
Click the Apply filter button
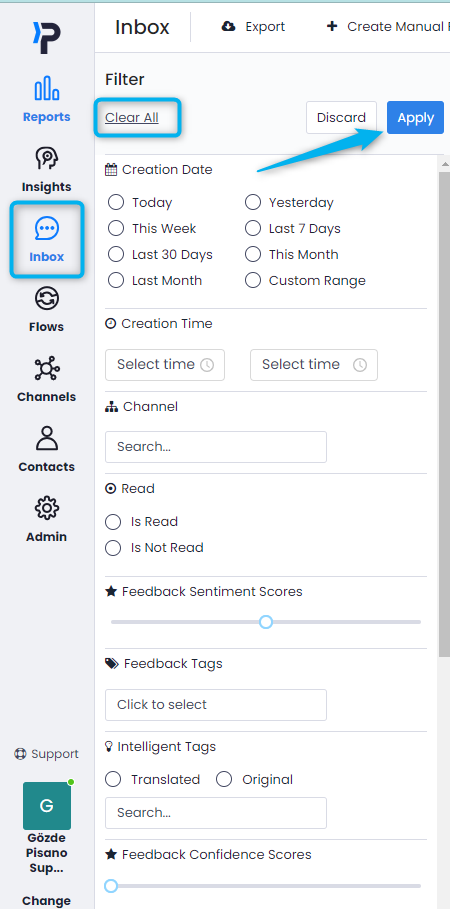click(x=415, y=118)
